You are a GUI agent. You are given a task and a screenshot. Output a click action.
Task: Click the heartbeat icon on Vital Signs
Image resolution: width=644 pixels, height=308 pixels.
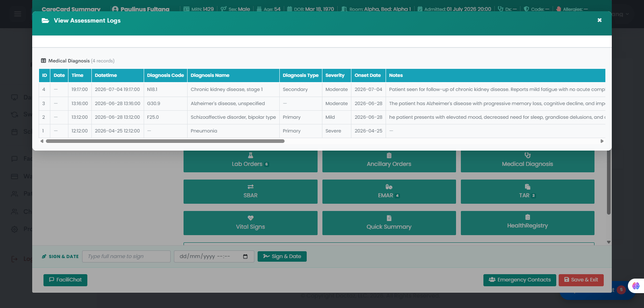250,218
